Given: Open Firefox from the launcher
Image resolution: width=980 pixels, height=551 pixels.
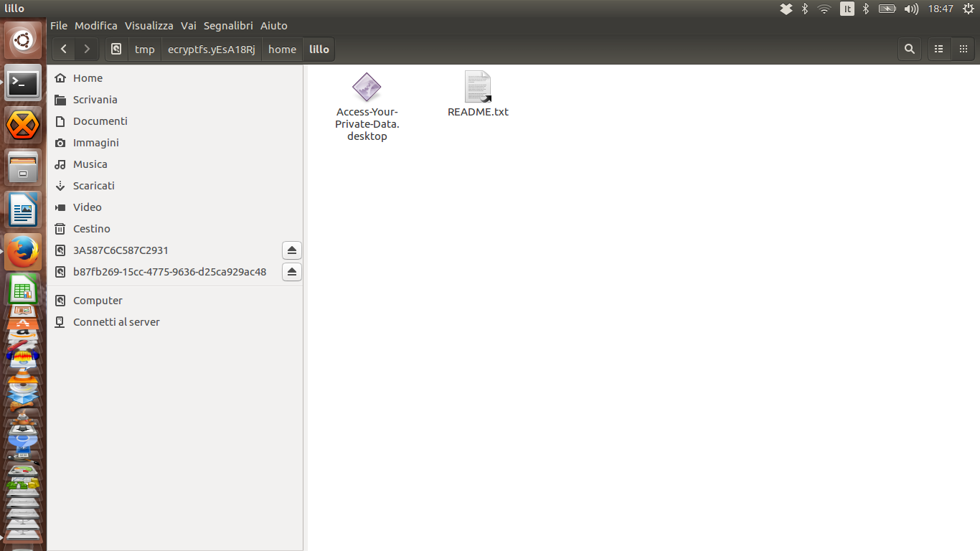Looking at the screenshot, I should click(x=23, y=252).
